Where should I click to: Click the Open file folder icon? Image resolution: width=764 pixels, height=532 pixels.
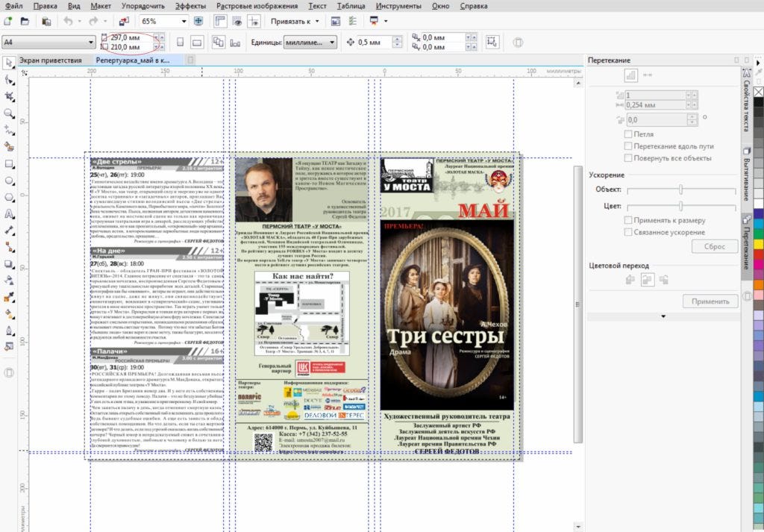25,21
